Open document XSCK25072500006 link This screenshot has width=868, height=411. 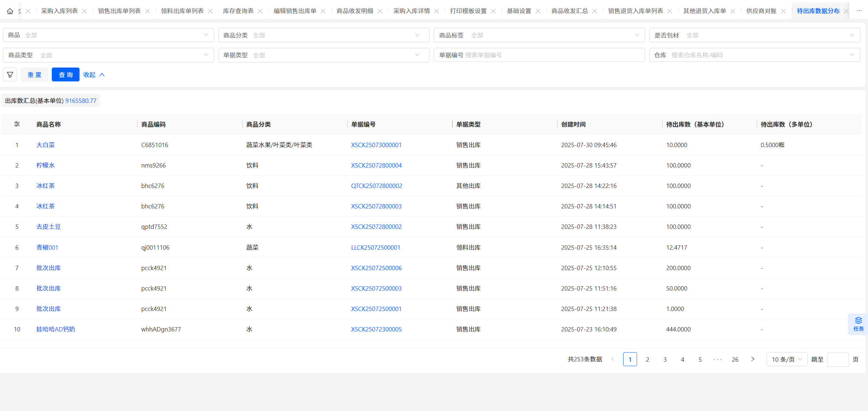376,268
